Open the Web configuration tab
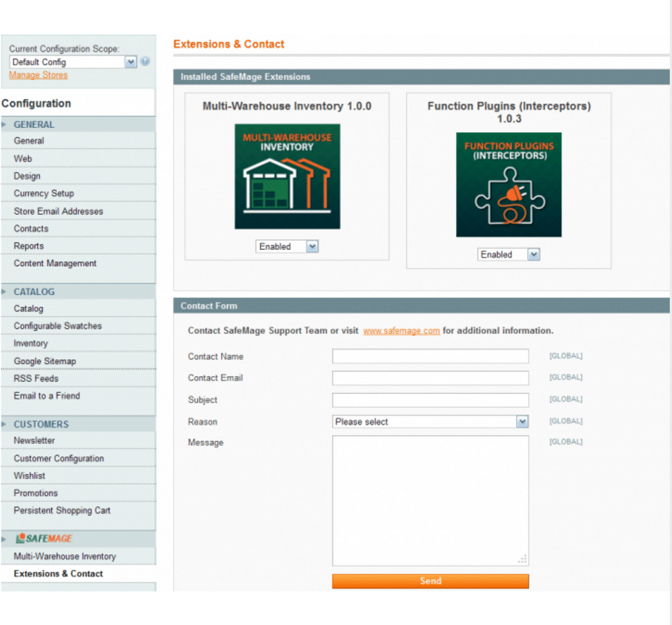 pyautogui.click(x=78, y=159)
